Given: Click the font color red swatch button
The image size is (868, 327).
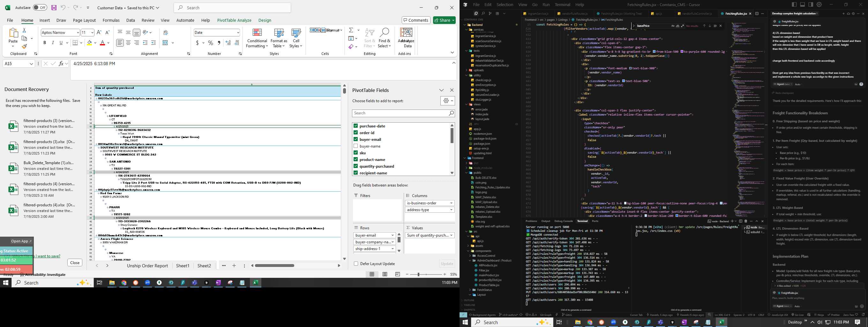Looking at the screenshot, I should [x=102, y=43].
